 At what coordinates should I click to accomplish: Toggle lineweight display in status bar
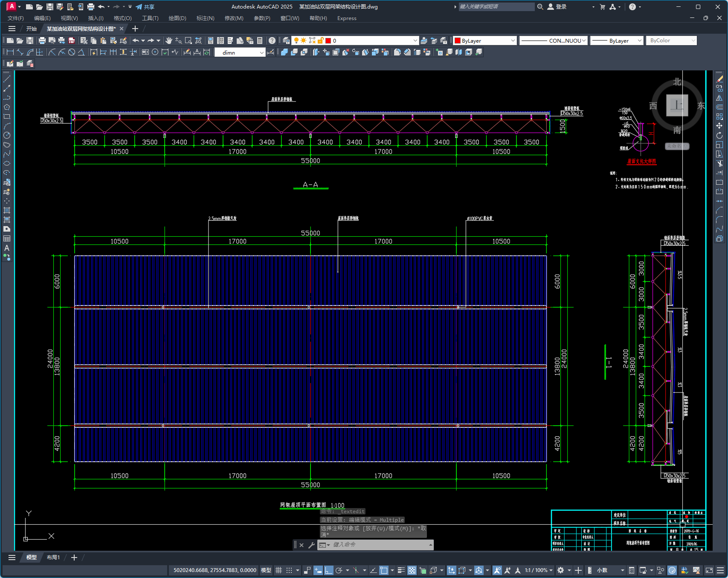click(x=401, y=570)
